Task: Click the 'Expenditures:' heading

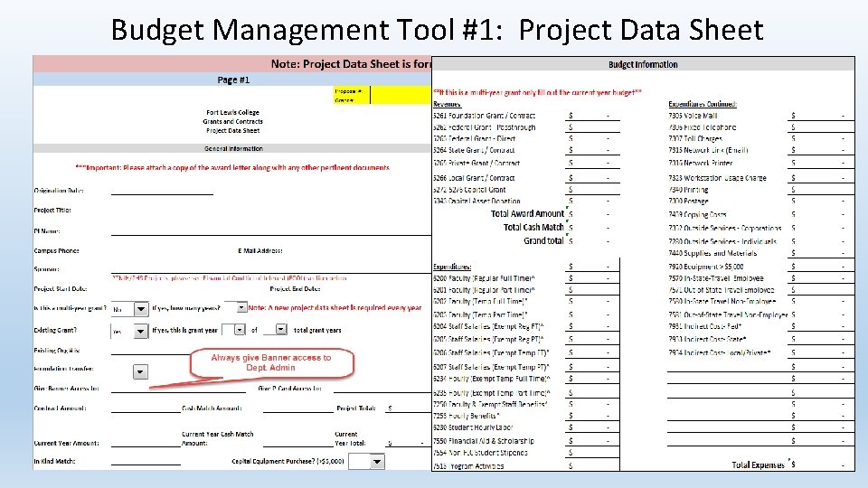Action: [452, 267]
